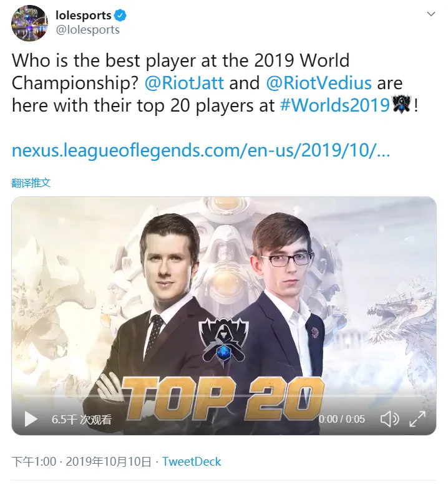The width and height of the screenshot is (448, 485).
Task: Open the @RiotVedius mention
Action: (x=319, y=83)
